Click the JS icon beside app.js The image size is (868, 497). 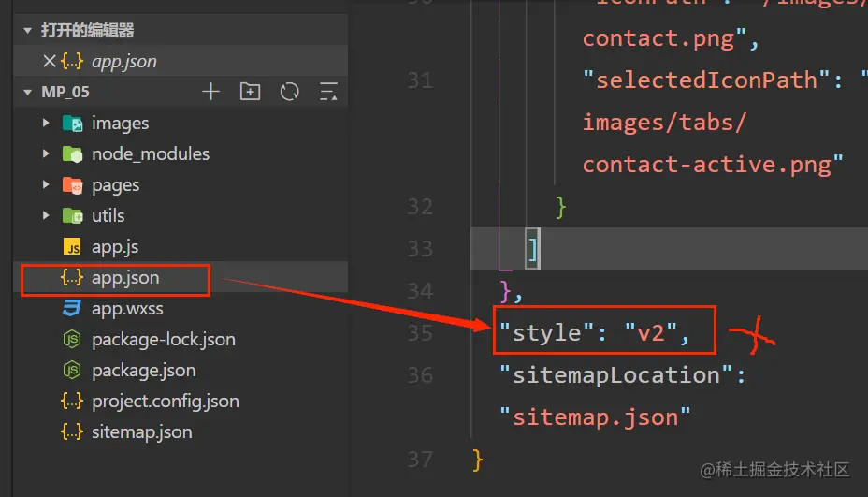(72, 247)
